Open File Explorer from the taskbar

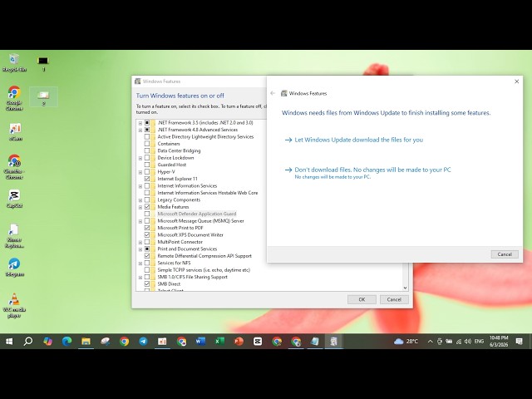click(86, 342)
